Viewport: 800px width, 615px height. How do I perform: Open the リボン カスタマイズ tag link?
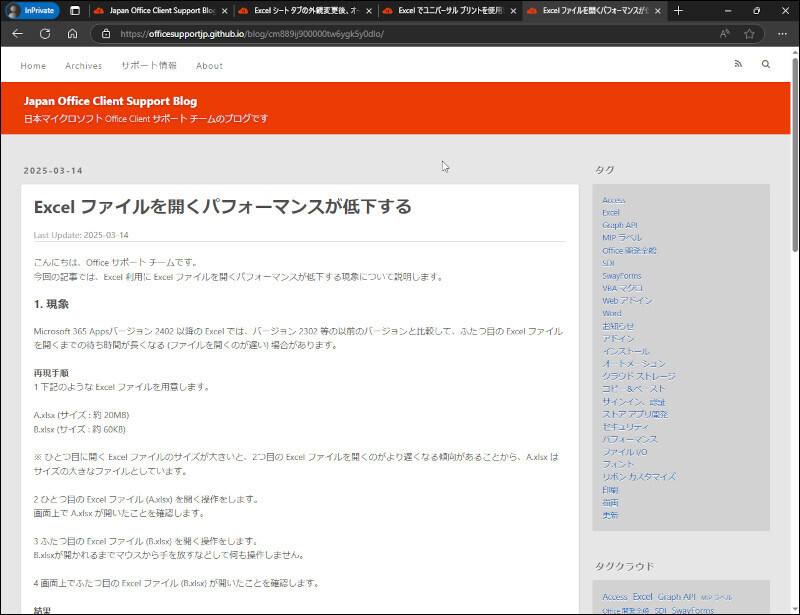639,477
